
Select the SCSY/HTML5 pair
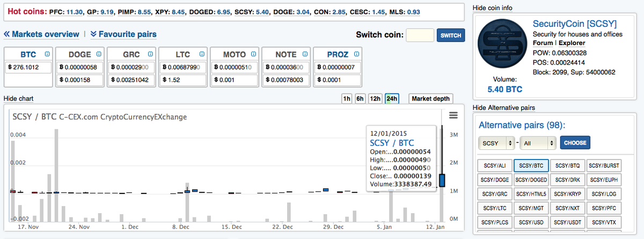530,193
